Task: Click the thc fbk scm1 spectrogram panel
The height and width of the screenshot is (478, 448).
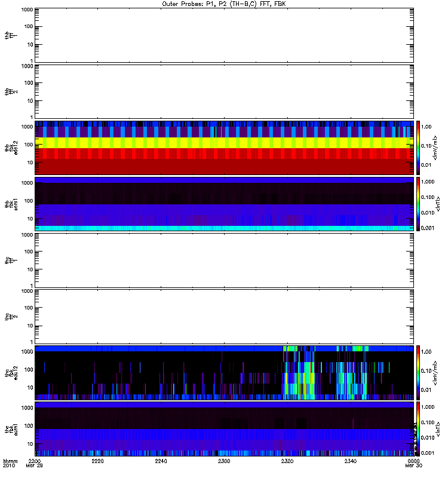Action: click(x=224, y=429)
